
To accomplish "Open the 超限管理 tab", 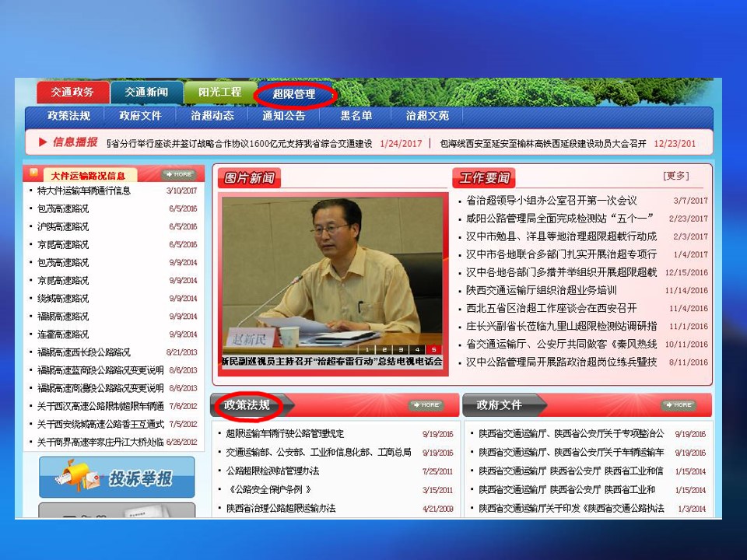I will click(294, 94).
